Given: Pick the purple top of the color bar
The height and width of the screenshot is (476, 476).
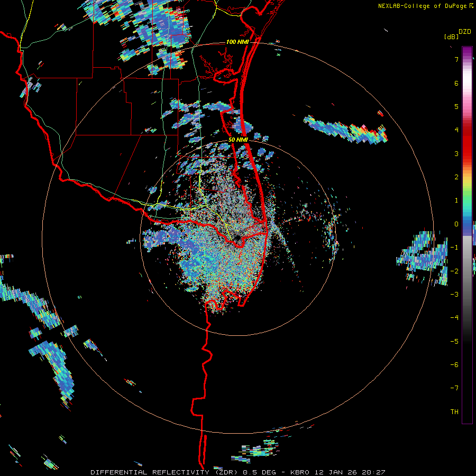Looking at the screenshot, I should tap(467, 50).
